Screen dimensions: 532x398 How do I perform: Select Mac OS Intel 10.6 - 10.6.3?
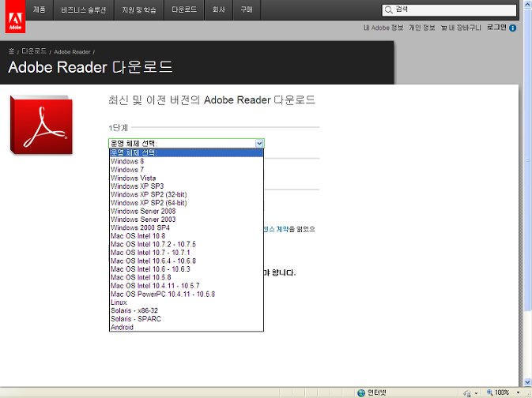187,269
